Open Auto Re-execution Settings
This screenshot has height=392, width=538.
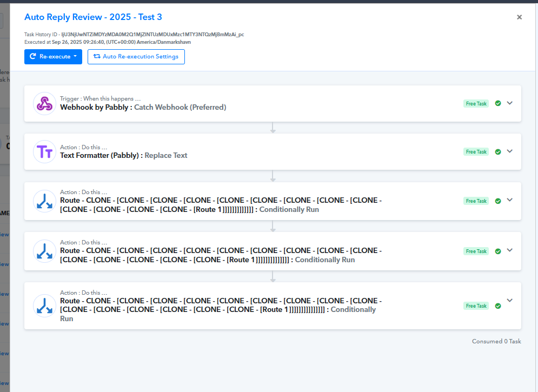(x=136, y=57)
